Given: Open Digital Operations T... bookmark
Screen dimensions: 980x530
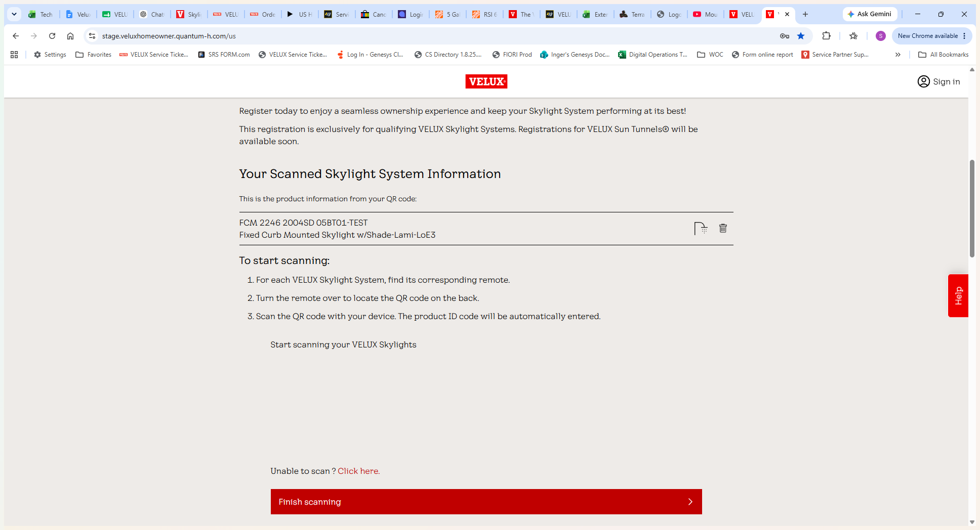Looking at the screenshot, I should pyautogui.click(x=653, y=55).
